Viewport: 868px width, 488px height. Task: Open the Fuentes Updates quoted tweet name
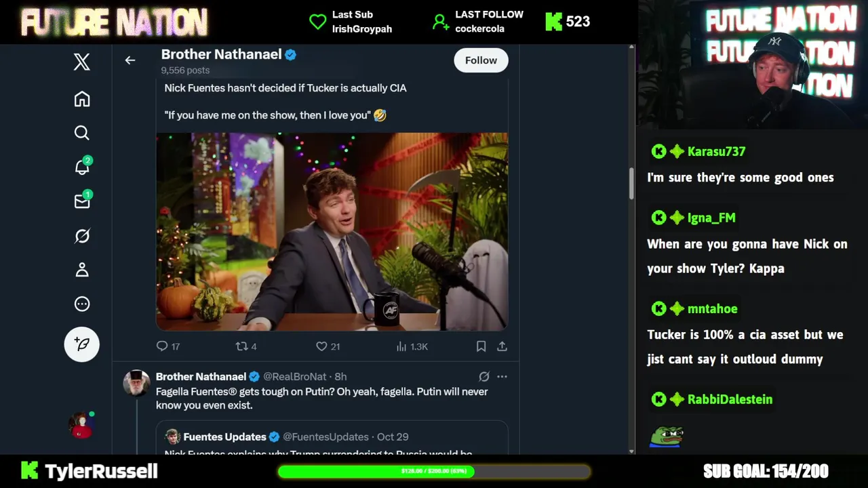[224, 436]
